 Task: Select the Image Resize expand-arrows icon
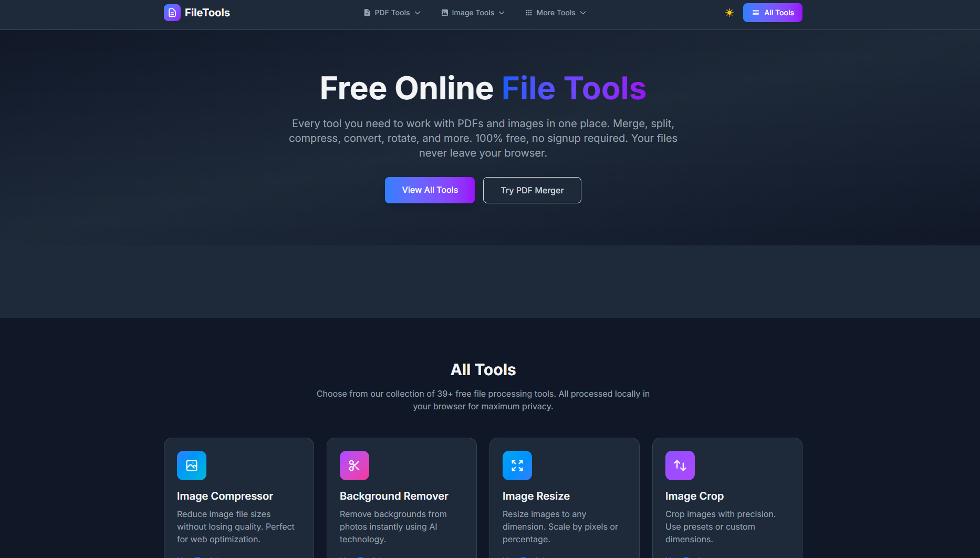click(517, 465)
